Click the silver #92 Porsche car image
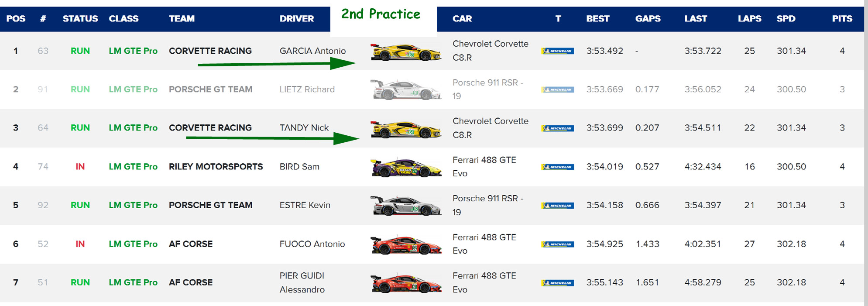 tap(405, 206)
